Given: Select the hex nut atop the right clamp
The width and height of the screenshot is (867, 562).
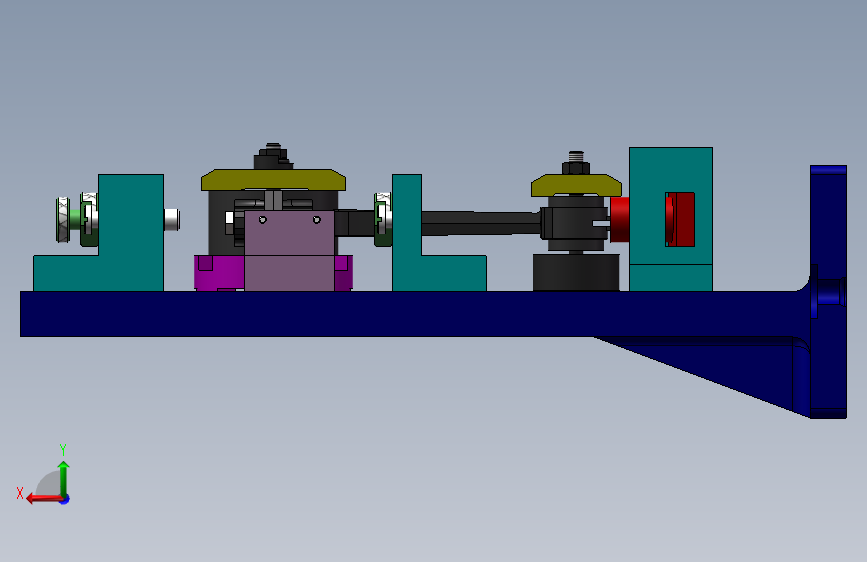Looking at the screenshot, I should coord(576,168).
